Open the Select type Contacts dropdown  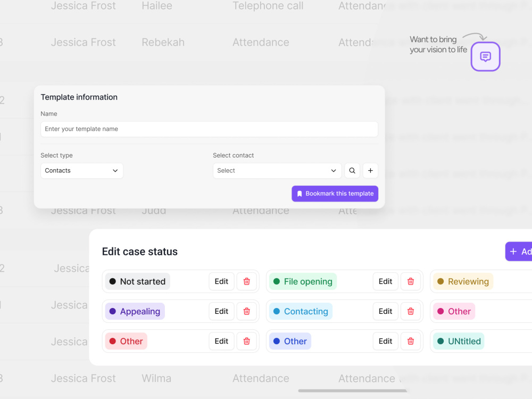tap(82, 171)
